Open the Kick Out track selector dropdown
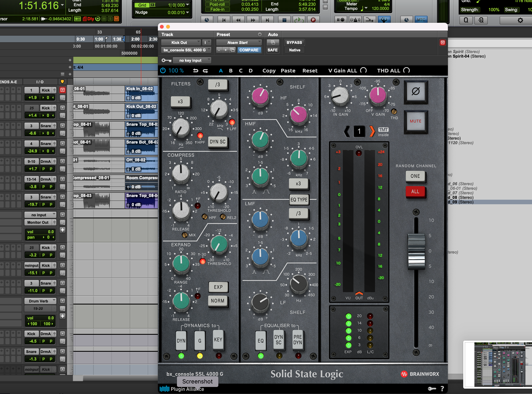Screen dimensions: 532x394 point(181,42)
